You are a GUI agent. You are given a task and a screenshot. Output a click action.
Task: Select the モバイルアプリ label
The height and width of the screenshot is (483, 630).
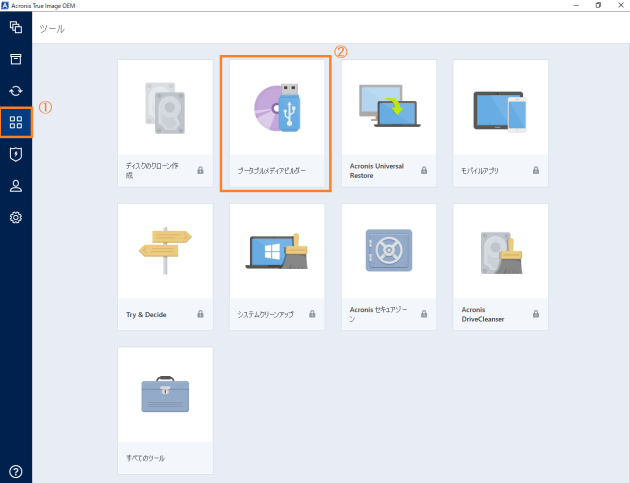480,171
